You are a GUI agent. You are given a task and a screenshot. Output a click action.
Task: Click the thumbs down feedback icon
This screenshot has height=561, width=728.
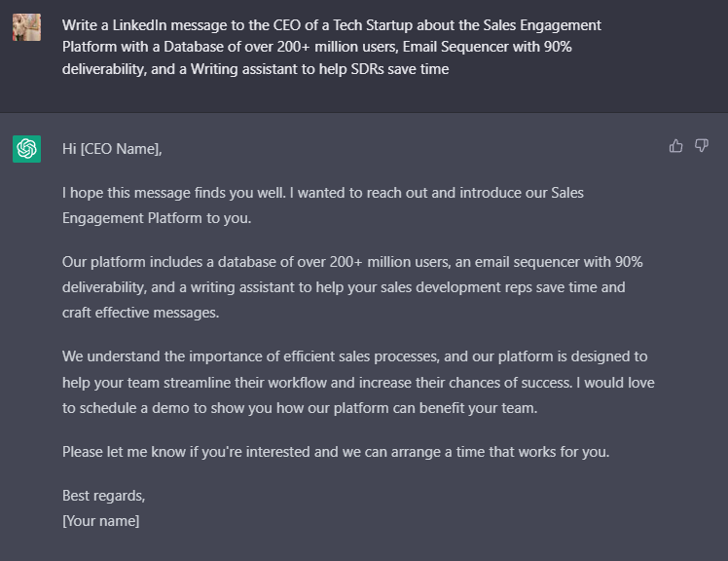tap(701, 146)
